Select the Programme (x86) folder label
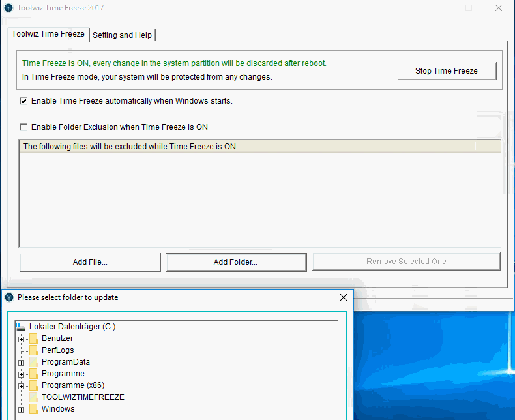 point(73,385)
